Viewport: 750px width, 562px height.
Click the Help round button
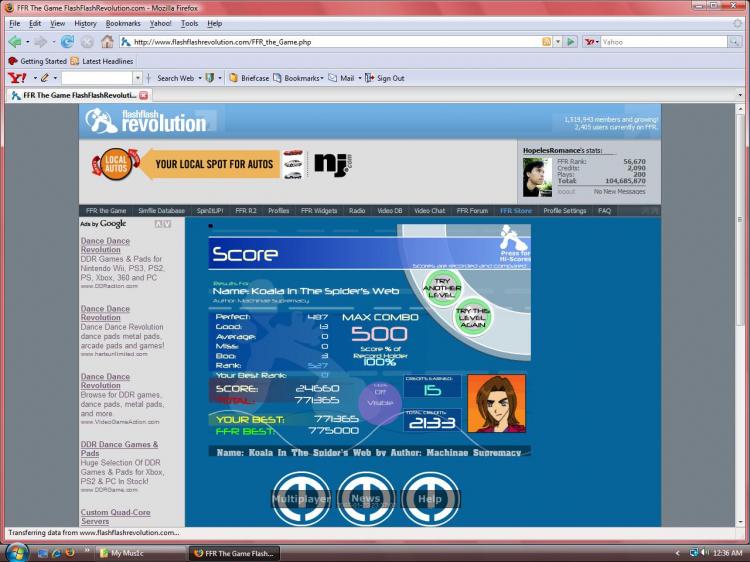(x=430, y=498)
